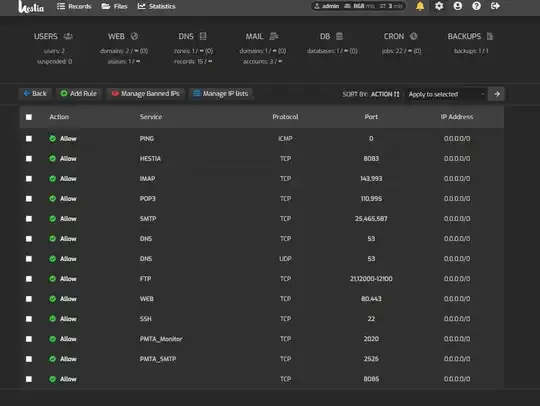Click the Hestia logo

[x=31, y=7]
